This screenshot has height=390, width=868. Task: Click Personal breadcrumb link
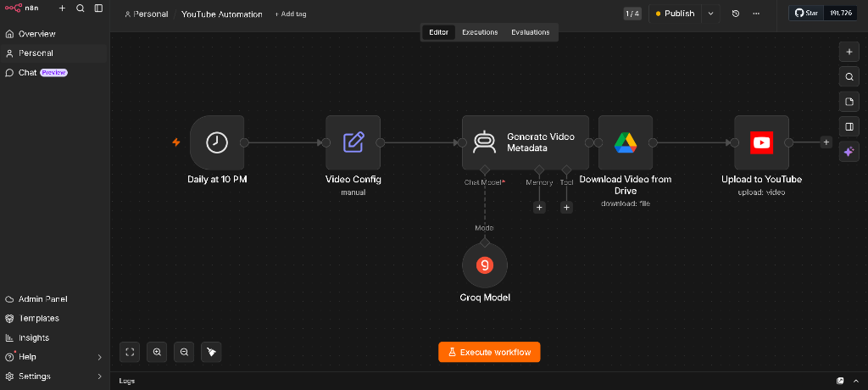click(x=147, y=14)
